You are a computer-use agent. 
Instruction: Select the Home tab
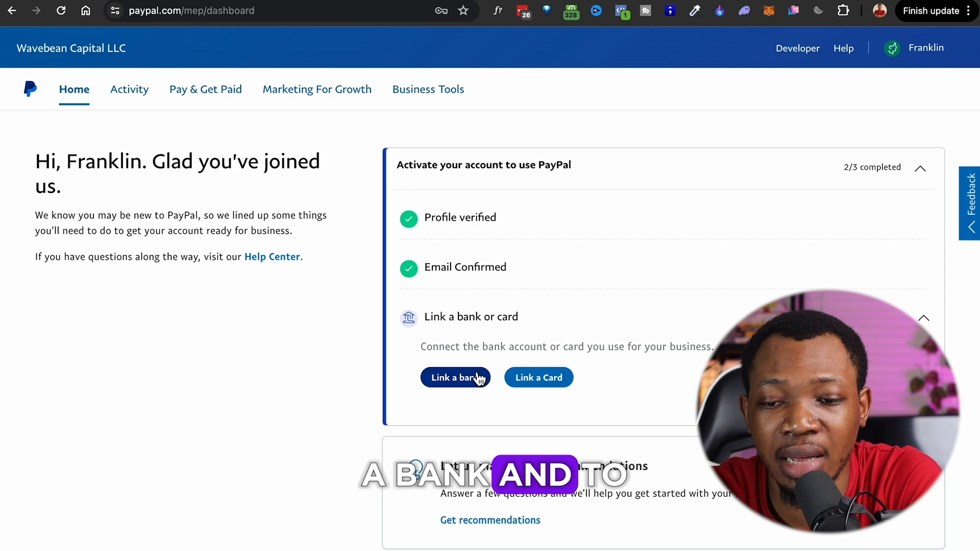pyautogui.click(x=74, y=89)
